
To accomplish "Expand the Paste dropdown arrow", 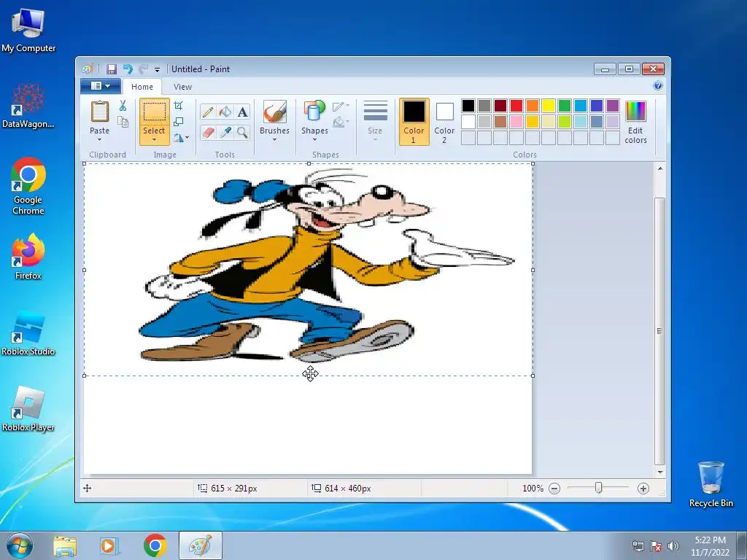I will 99,140.
